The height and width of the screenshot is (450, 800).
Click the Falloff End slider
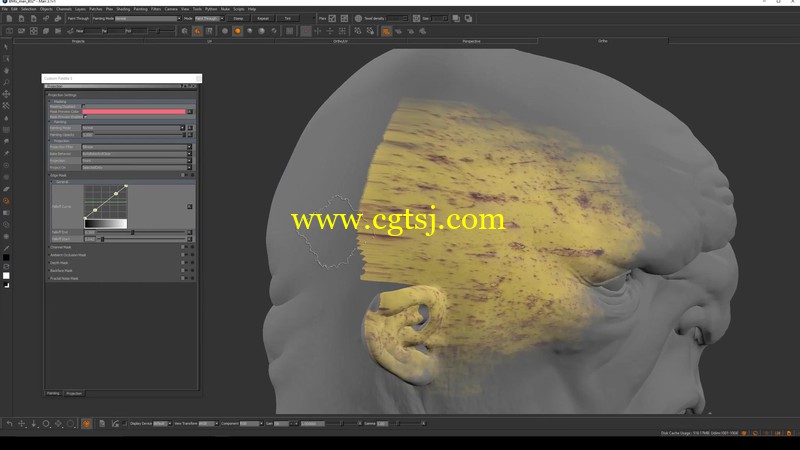tap(141, 232)
